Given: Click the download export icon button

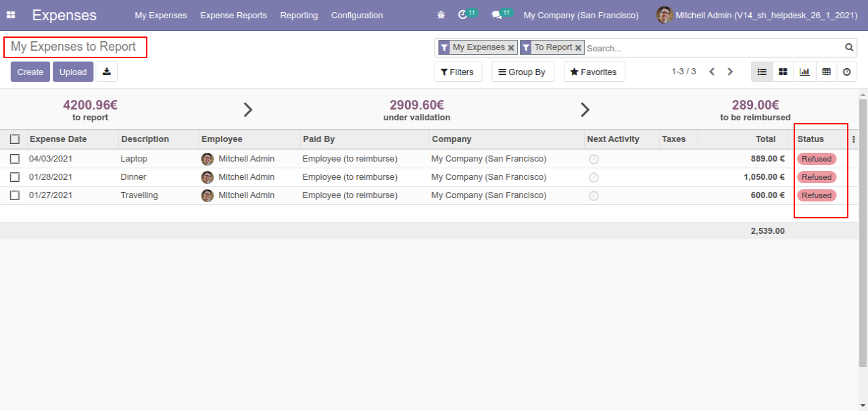Looking at the screenshot, I should [107, 72].
